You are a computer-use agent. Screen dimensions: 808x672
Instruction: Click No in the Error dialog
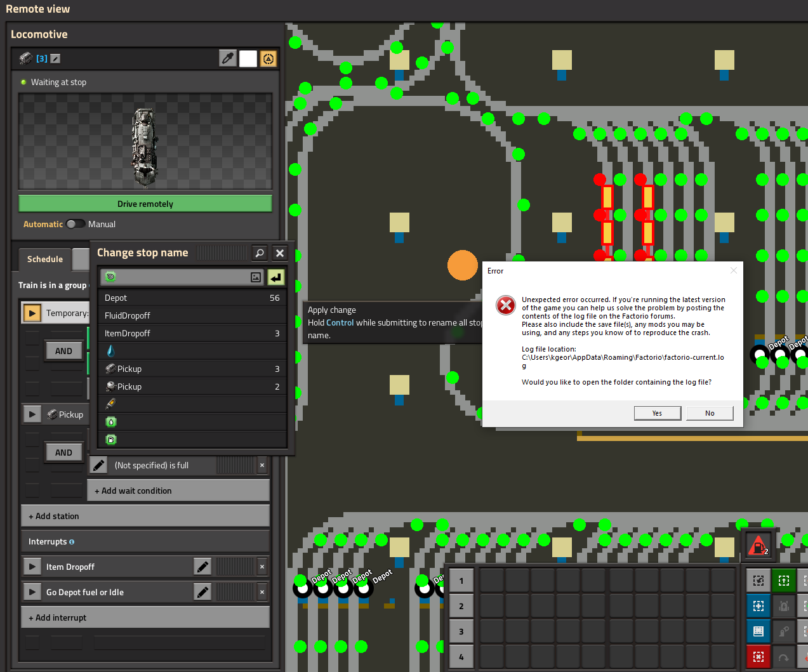pos(710,413)
